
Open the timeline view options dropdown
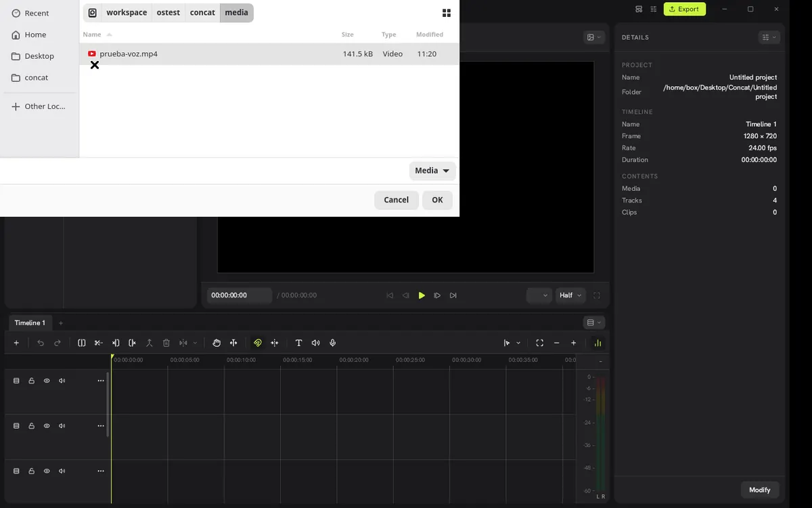click(x=594, y=322)
